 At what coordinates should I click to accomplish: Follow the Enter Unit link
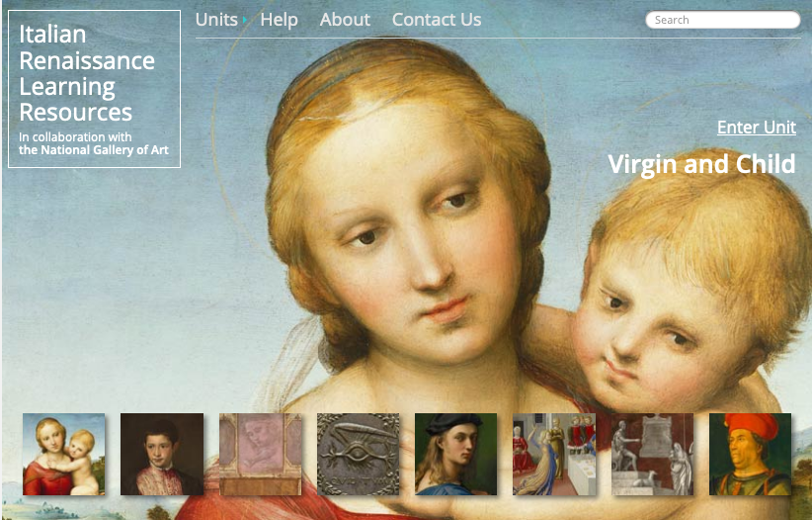tap(757, 127)
